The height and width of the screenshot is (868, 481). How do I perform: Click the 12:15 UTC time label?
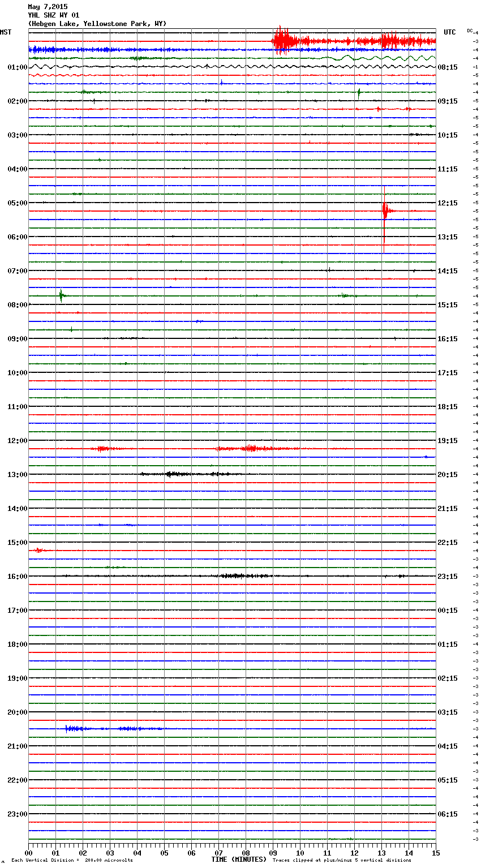pyautogui.click(x=448, y=203)
